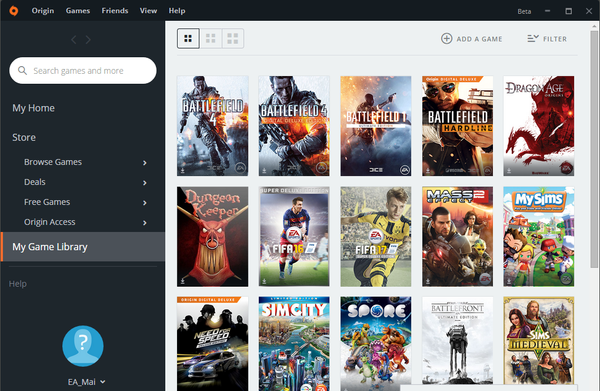
Task: Click download icon on FIFA 16 tile
Action: tap(264, 281)
